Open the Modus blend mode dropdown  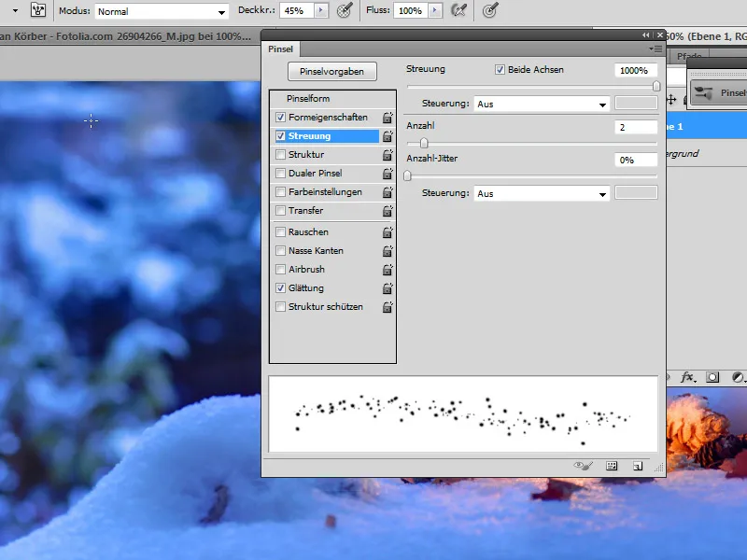pos(162,11)
